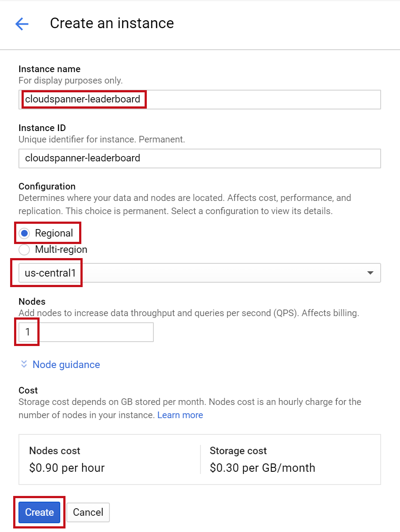Click the double-chevron icon beside Node guidance
The height and width of the screenshot is (532, 400).
click(x=24, y=364)
